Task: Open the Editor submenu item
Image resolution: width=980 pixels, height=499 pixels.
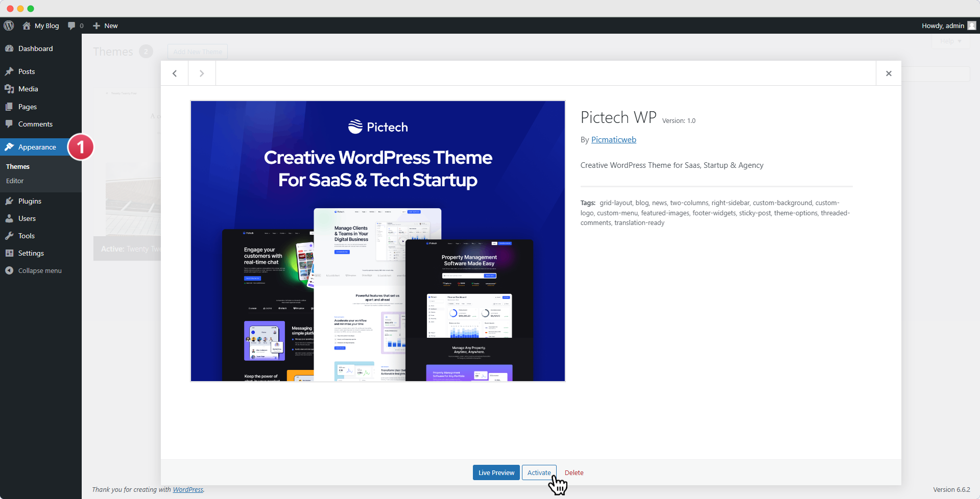Action: pos(15,181)
